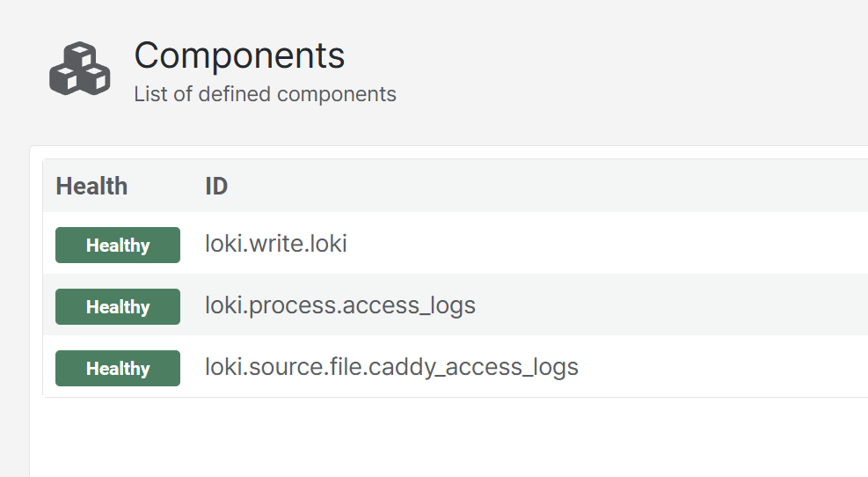
Task: Click the List of defined components subtitle
Action: [266, 94]
